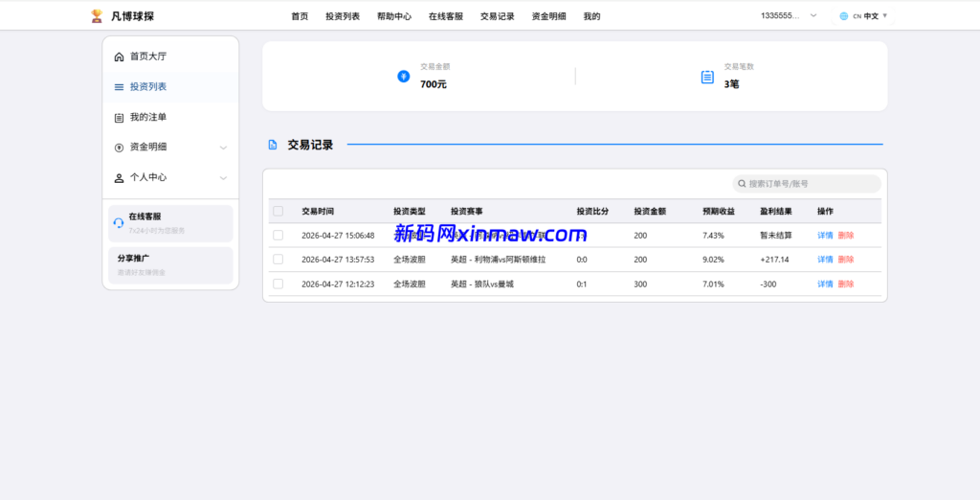Click the 英超 - 狼队vs曼城 match cell
Screen dimensions: 980x500
click(482, 284)
